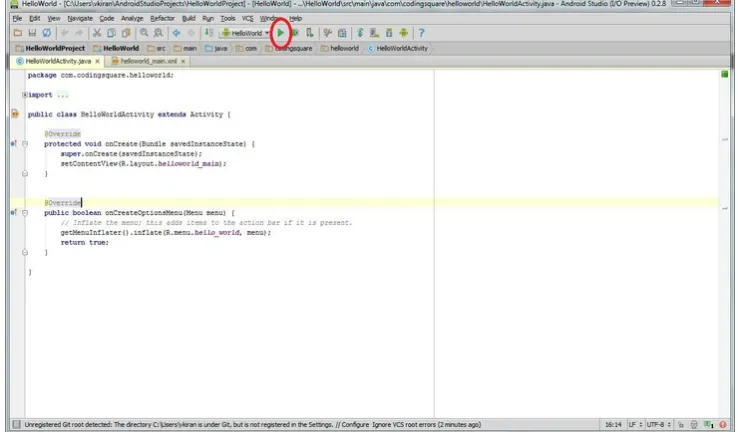The image size is (738, 432).
Task: Toggle the read-only lock icon in status bar
Action: pos(681,424)
